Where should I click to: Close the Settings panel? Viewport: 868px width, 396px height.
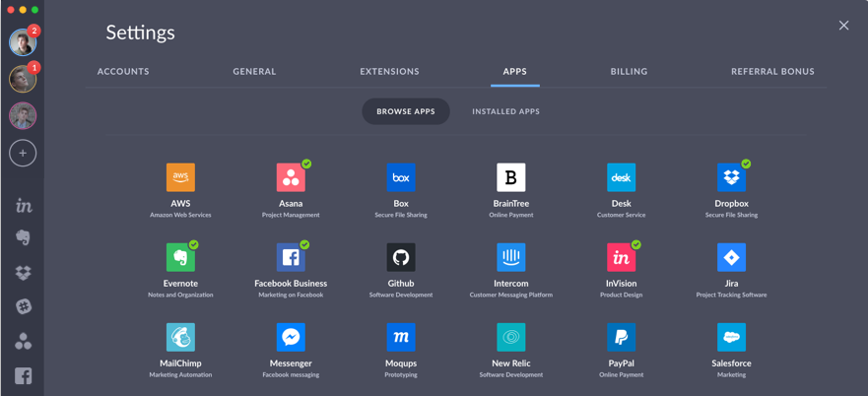843,26
